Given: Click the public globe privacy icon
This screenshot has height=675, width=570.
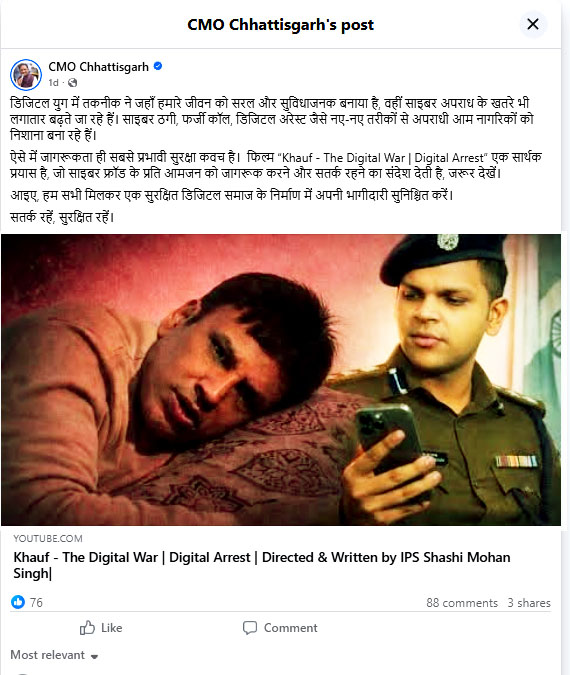Looking at the screenshot, I should coord(73,83).
